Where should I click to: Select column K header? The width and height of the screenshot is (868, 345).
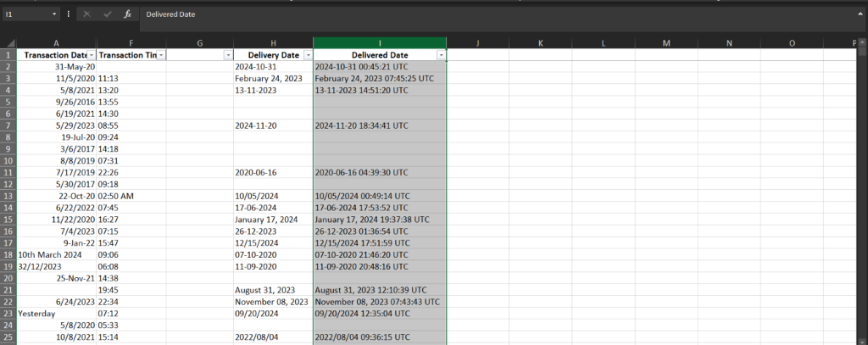(540, 43)
